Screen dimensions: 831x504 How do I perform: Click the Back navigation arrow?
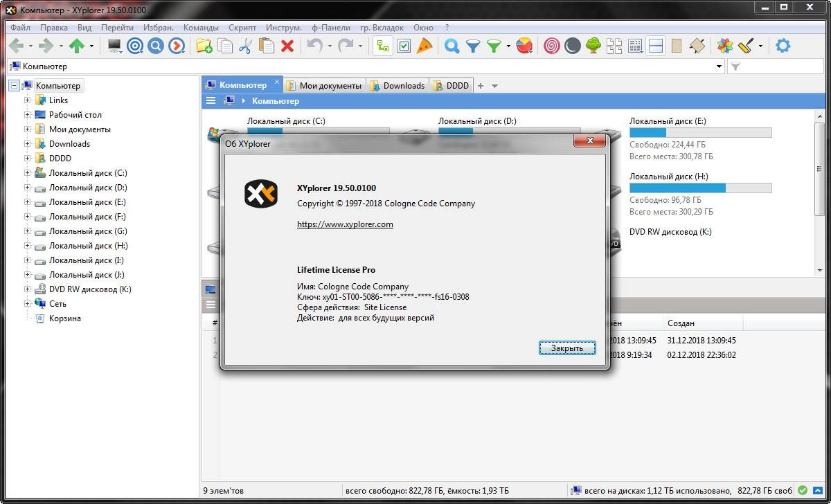16,46
